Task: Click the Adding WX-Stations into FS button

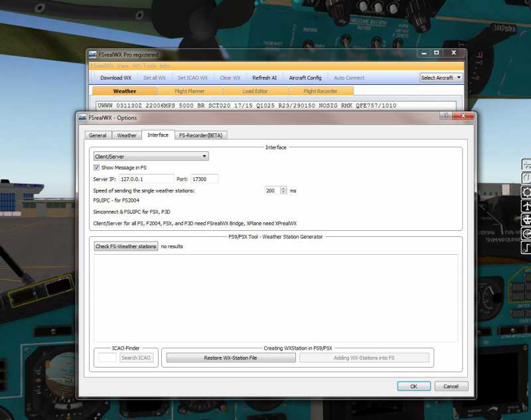Action: coord(364,358)
